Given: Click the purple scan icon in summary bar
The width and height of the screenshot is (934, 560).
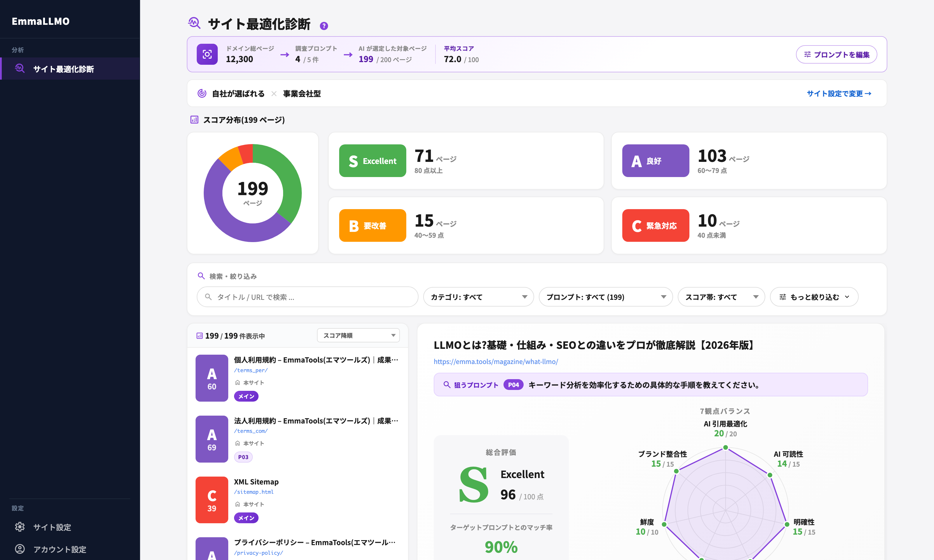Looking at the screenshot, I should click(x=207, y=54).
